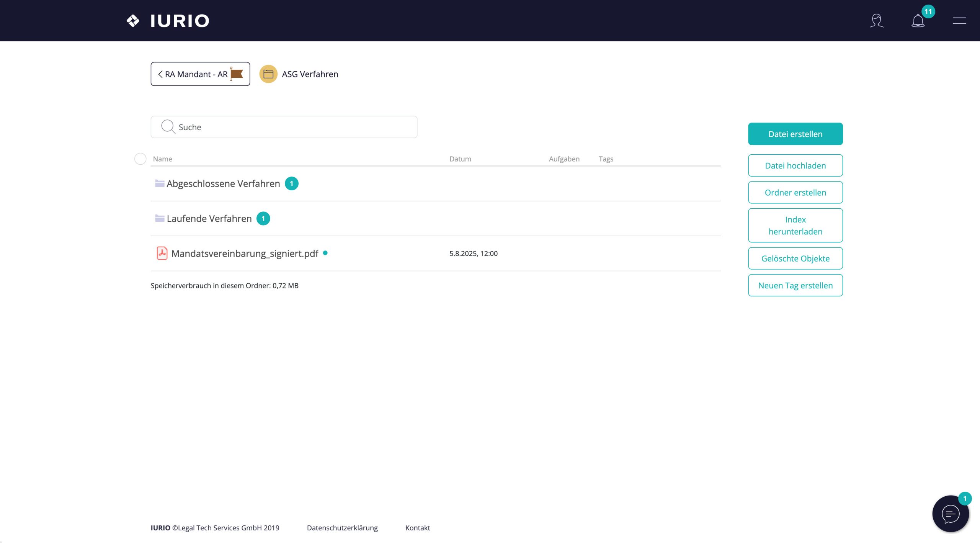Sort by the Datum column header

coord(460,159)
